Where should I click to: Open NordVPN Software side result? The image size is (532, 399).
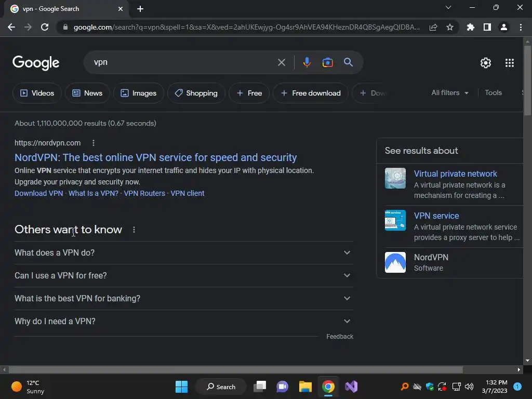click(450, 262)
